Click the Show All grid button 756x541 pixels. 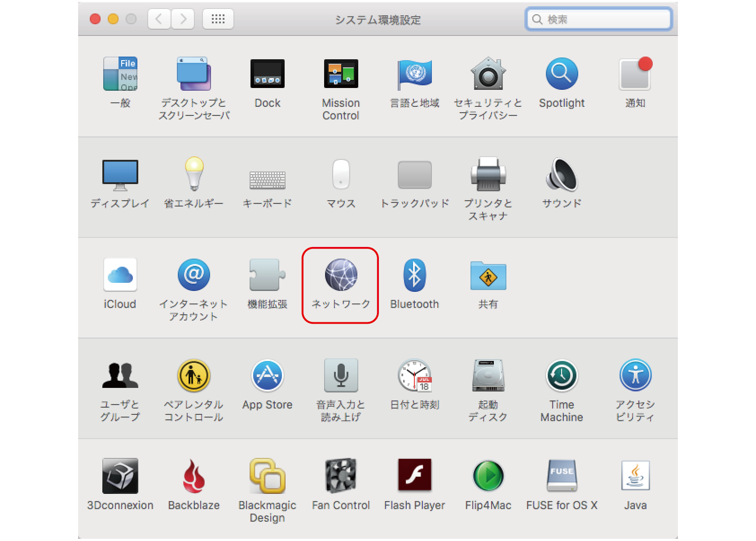click(x=218, y=19)
